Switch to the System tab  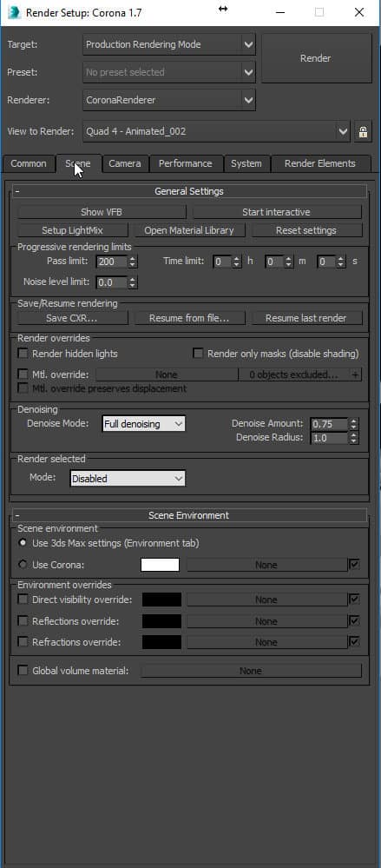point(246,164)
